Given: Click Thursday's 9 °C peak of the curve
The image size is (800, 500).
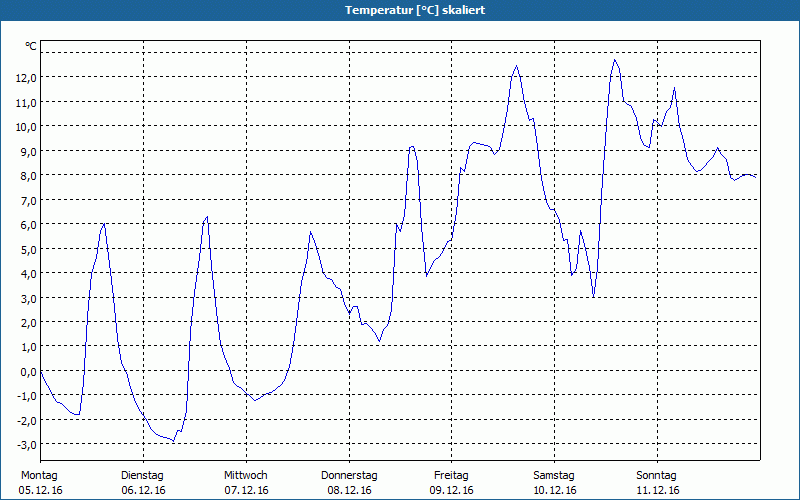Looking at the screenshot, I should pyautogui.click(x=412, y=146).
